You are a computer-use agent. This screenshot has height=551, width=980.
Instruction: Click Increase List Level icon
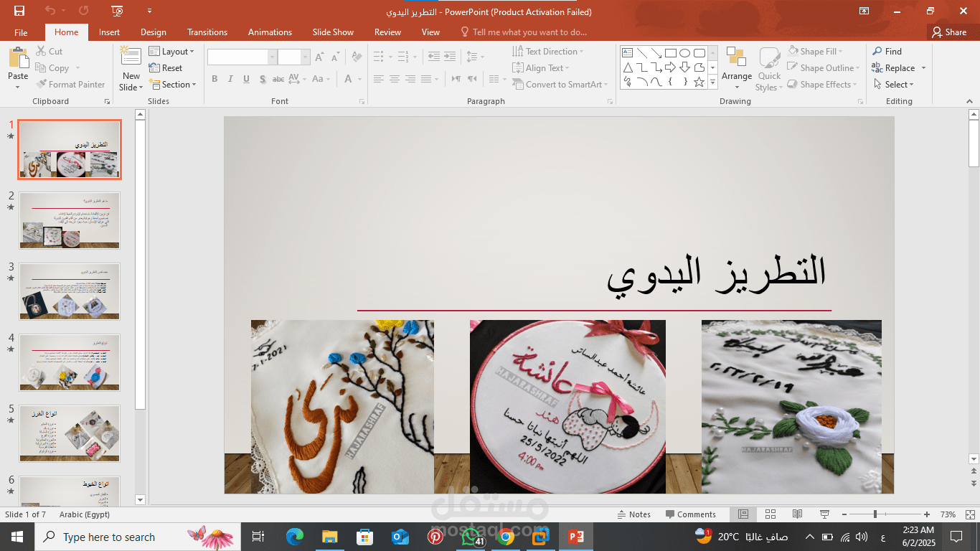click(x=449, y=56)
